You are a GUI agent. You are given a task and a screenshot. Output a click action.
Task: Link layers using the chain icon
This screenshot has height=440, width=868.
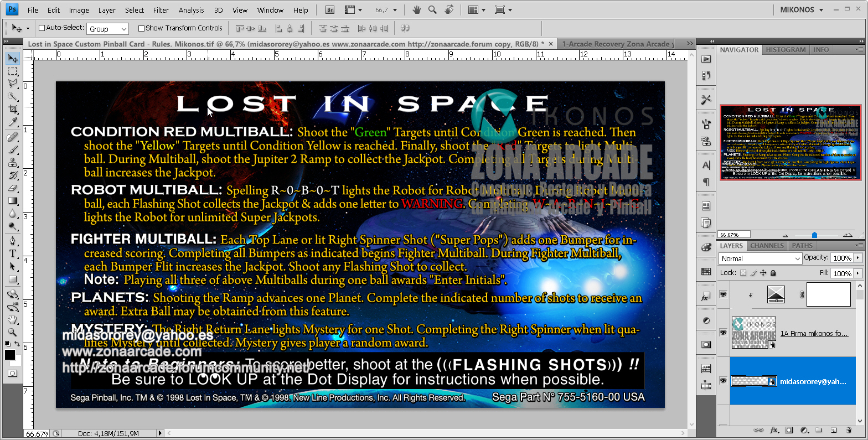tap(759, 430)
